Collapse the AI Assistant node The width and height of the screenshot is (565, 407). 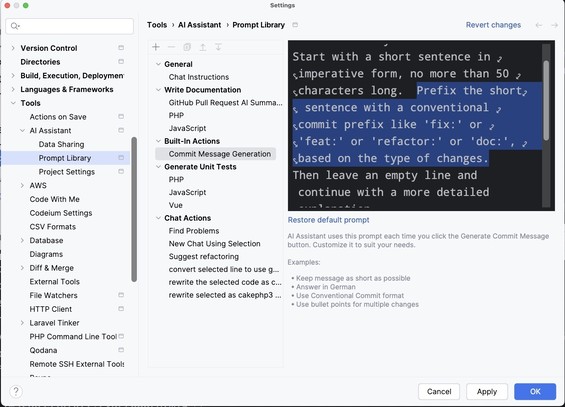point(22,130)
